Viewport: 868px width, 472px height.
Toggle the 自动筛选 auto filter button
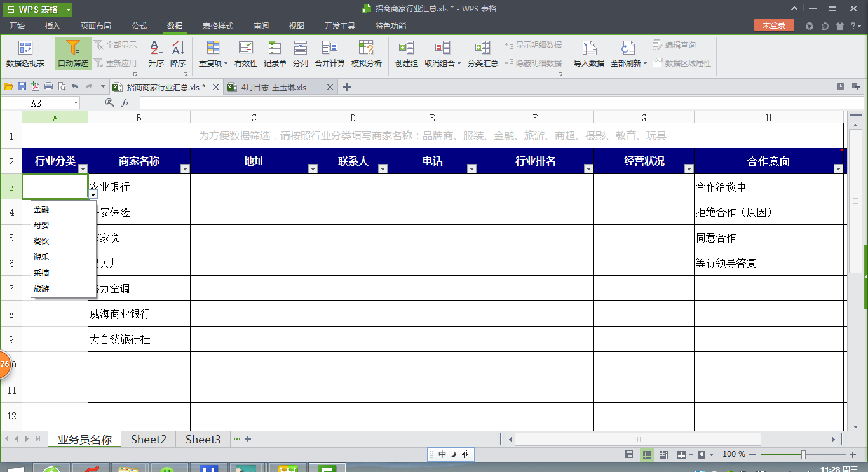tap(73, 53)
